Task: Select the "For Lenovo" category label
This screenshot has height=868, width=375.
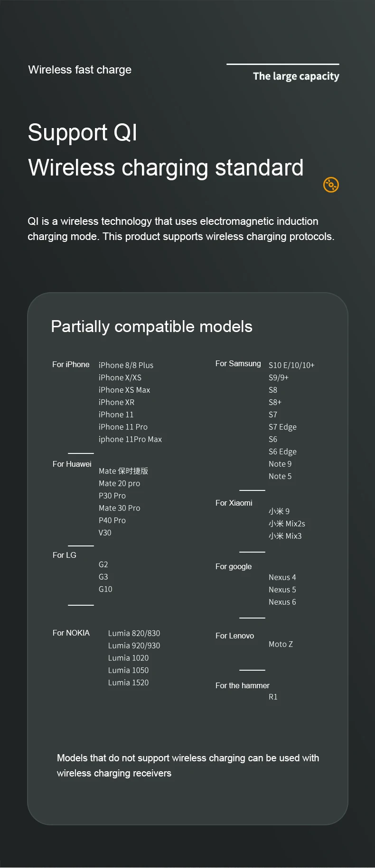Action: click(234, 636)
